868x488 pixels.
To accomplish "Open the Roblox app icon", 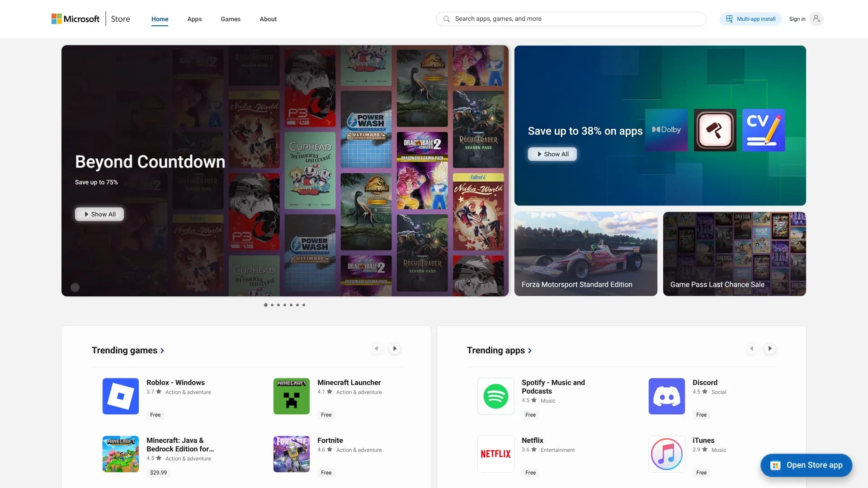I will pyautogui.click(x=121, y=396).
